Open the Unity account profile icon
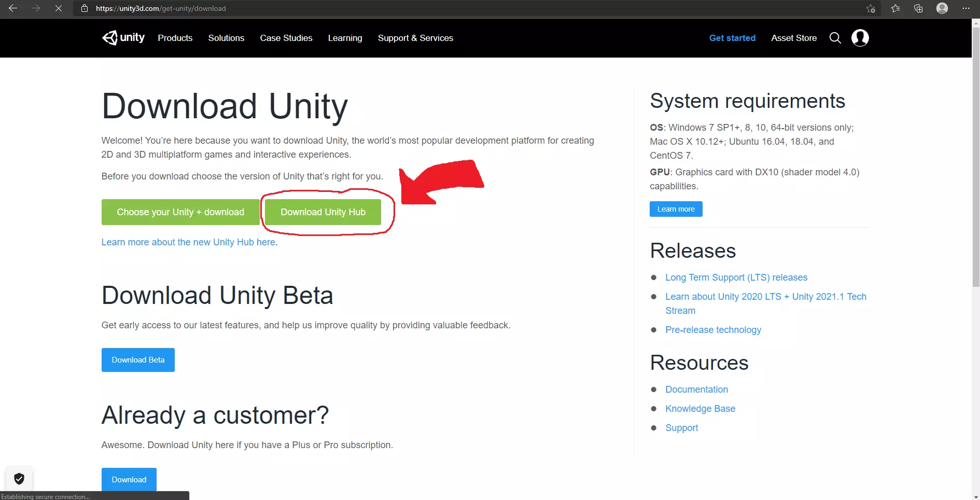Image resolution: width=980 pixels, height=500 pixels. (x=860, y=38)
